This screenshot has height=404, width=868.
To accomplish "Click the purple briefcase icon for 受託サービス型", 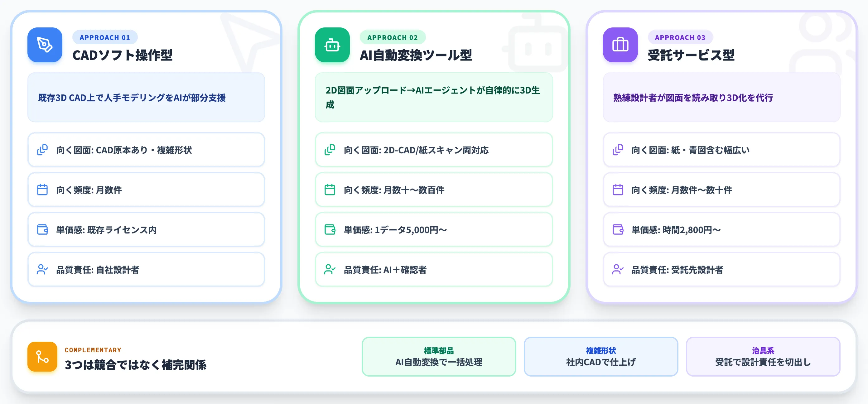I will [x=620, y=45].
